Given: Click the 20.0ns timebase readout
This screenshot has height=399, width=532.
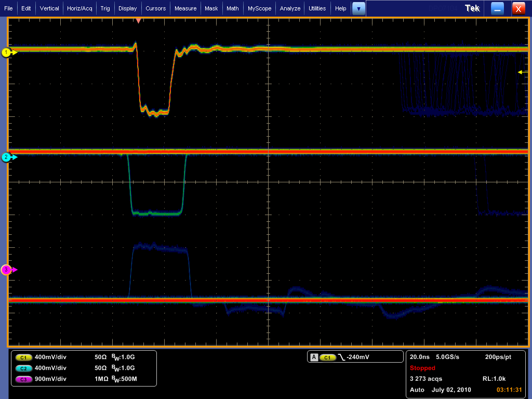Looking at the screenshot, I should pos(420,357).
